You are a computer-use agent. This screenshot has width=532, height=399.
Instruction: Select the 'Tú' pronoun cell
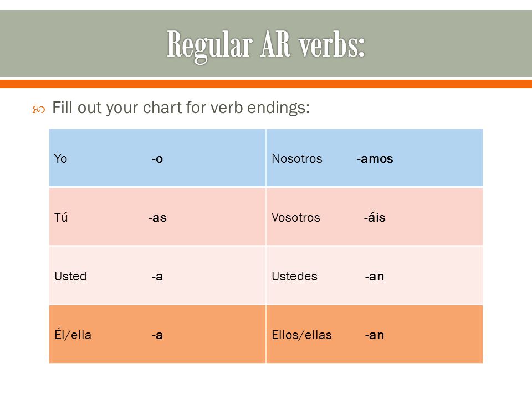(x=61, y=217)
